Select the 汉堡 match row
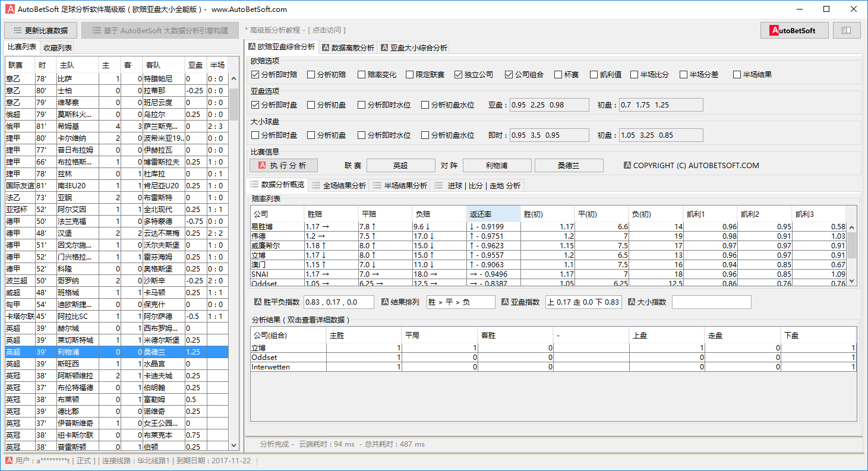Screen dimensions: 868x471 pyautogui.click(x=116, y=233)
